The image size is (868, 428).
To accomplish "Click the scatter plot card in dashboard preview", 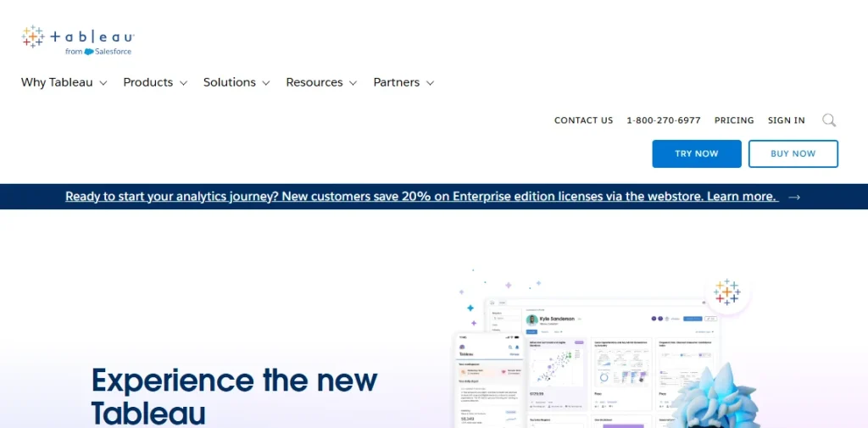I will pos(555,366).
